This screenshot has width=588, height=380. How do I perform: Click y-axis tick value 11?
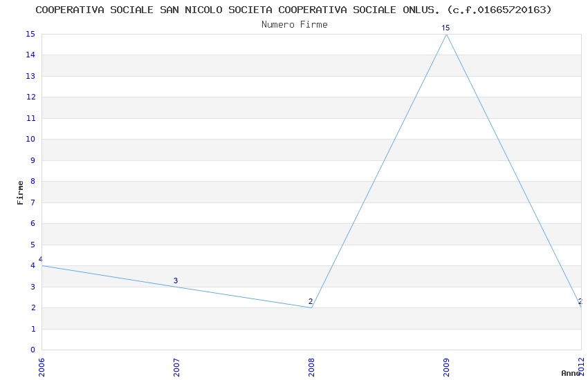tap(30, 118)
